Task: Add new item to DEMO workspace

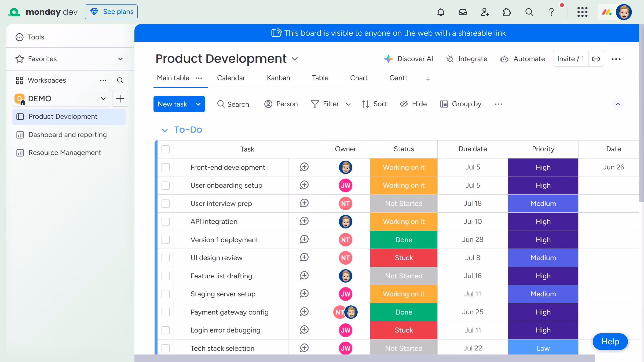Action: pos(120,99)
